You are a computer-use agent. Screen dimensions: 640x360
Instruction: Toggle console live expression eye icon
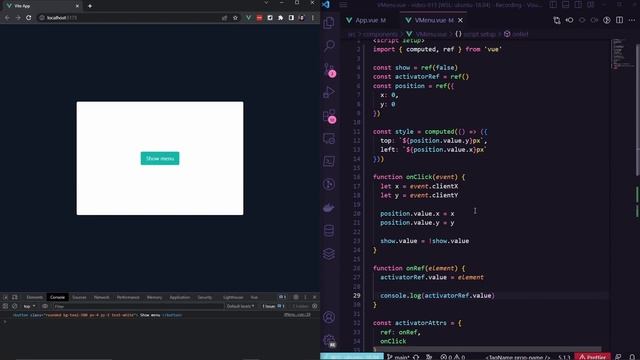45,306
